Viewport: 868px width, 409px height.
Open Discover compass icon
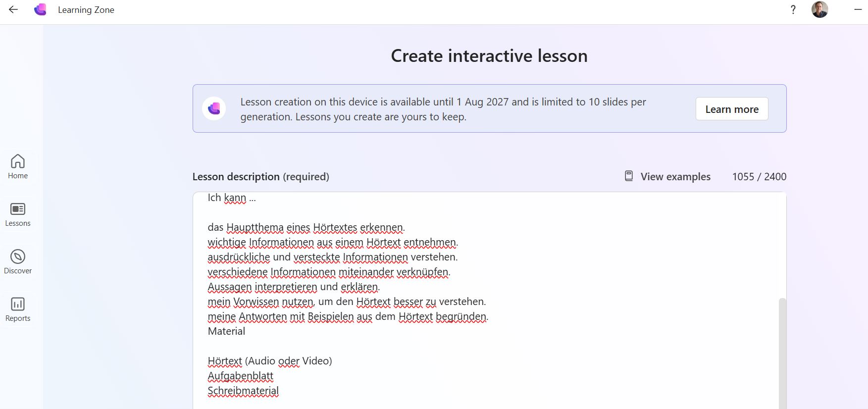point(18,256)
